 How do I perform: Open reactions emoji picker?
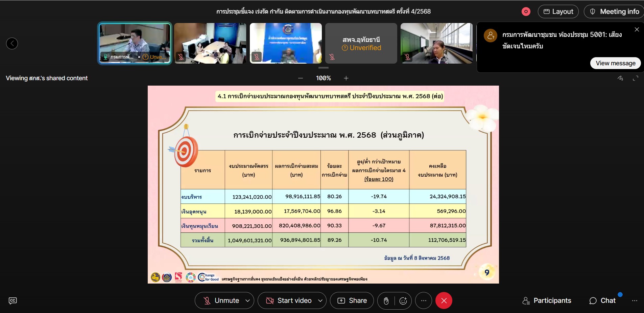(x=403, y=301)
